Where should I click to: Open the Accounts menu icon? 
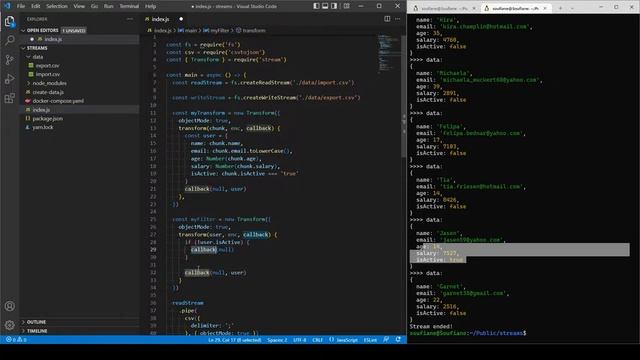tap(9, 306)
